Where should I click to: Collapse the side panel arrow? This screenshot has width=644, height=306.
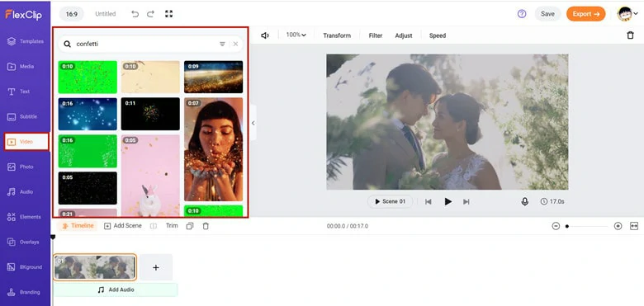[x=253, y=123]
